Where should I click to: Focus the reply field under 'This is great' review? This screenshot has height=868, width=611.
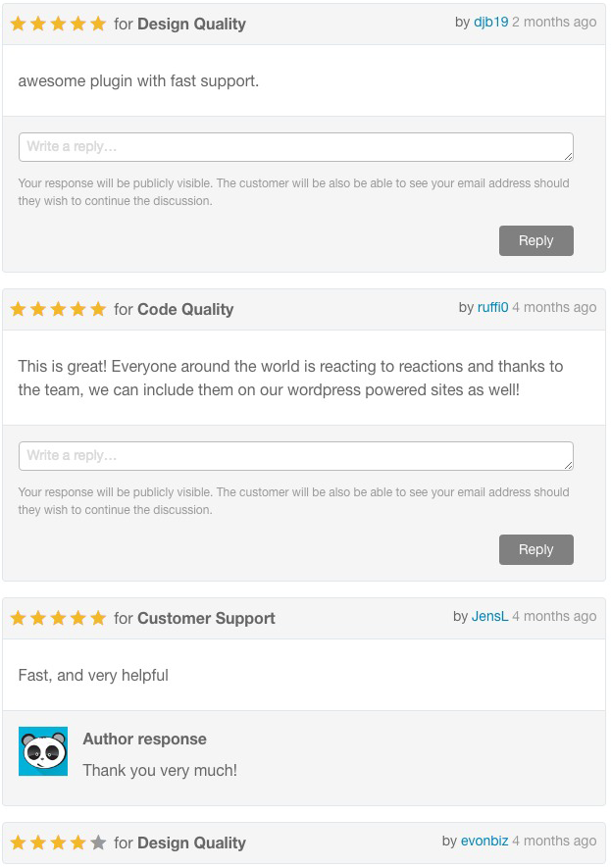click(296, 456)
